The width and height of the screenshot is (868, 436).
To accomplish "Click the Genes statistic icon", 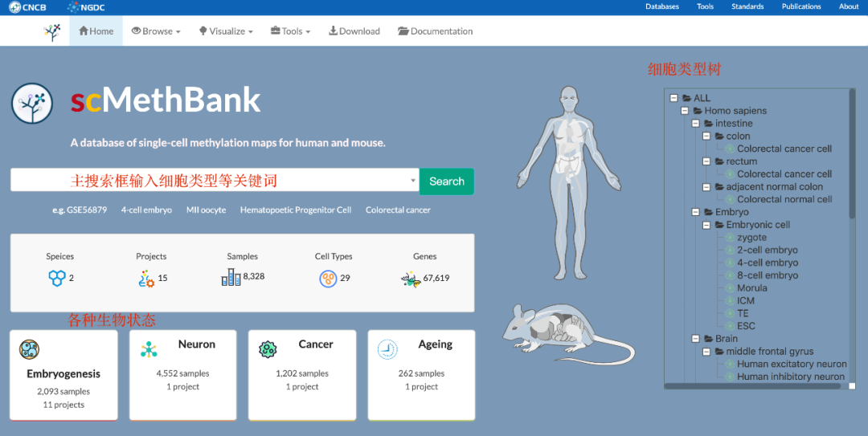I will pos(410,279).
